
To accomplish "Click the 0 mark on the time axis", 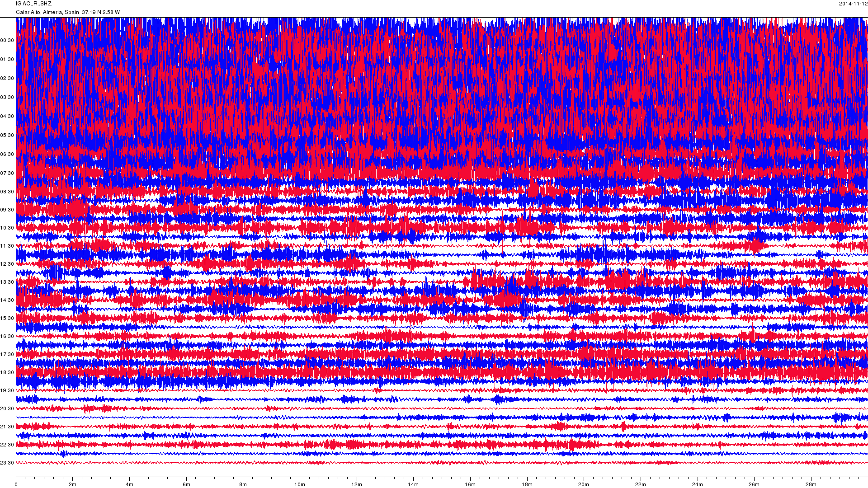I will point(16,485).
